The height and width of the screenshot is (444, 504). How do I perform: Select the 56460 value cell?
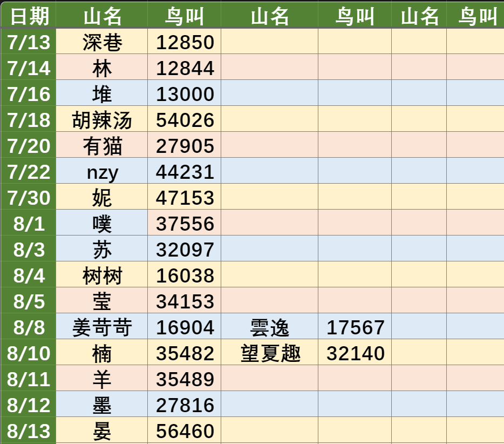[185, 430]
